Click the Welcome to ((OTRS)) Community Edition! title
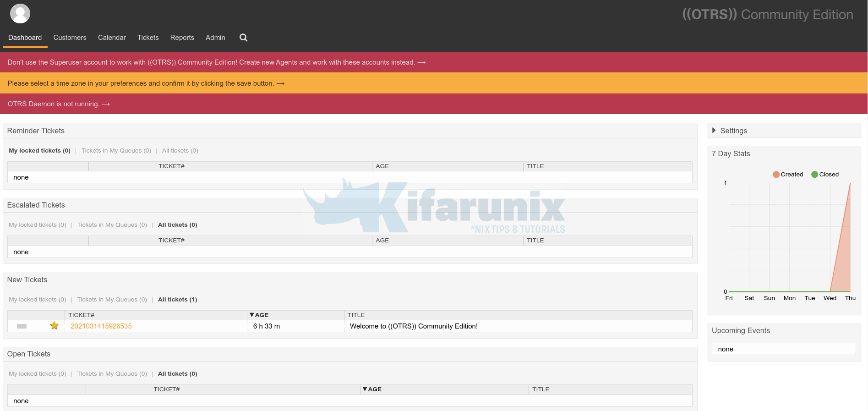This screenshot has width=868, height=411. pos(414,326)
